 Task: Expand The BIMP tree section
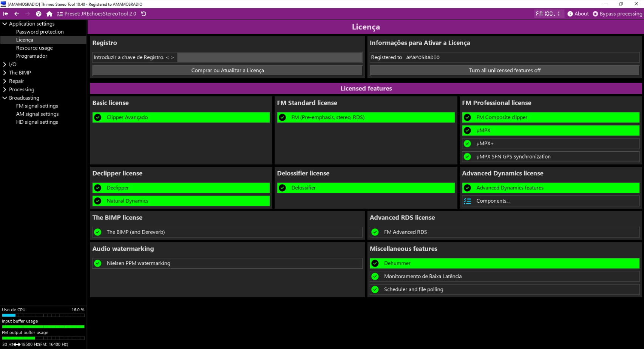click(x=5, y=73)
